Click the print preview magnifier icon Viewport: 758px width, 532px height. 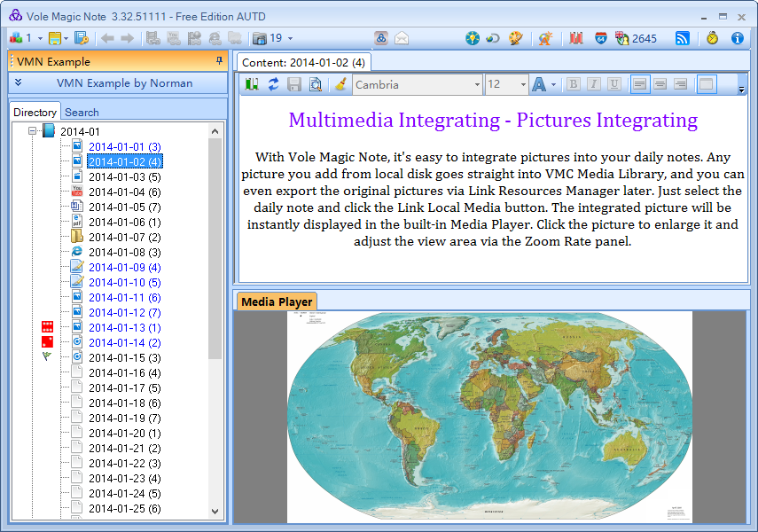(x=316, y=84)
